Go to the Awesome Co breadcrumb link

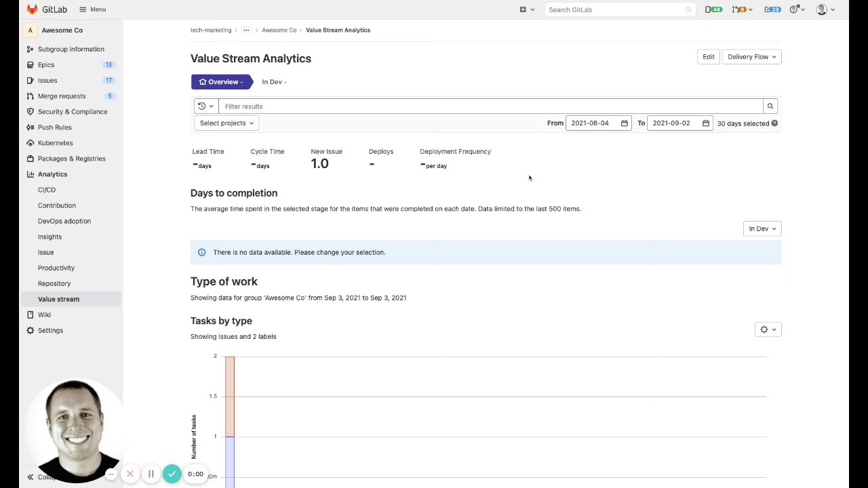[x=279, y=30]
